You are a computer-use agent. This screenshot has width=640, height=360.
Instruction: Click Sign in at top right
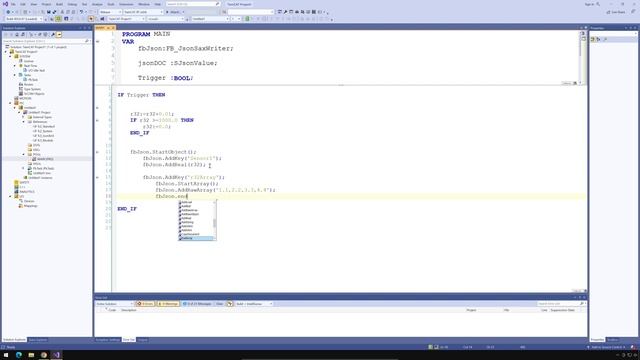coord(589,4)
